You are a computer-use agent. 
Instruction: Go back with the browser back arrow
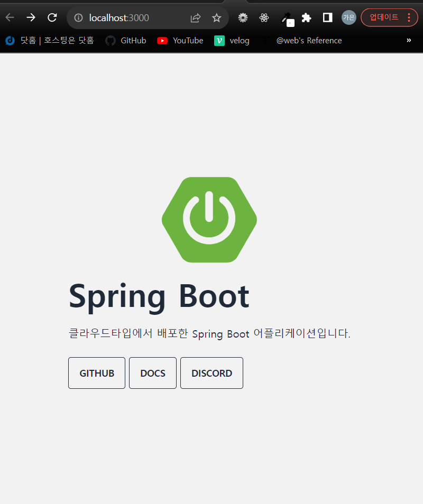coord(10,17)
